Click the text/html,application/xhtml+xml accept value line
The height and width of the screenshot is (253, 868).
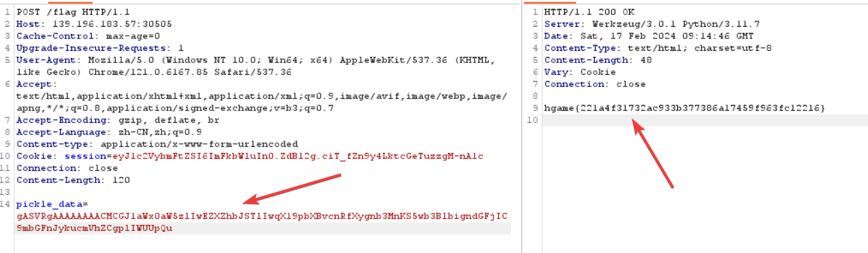[x=261, y=96]
